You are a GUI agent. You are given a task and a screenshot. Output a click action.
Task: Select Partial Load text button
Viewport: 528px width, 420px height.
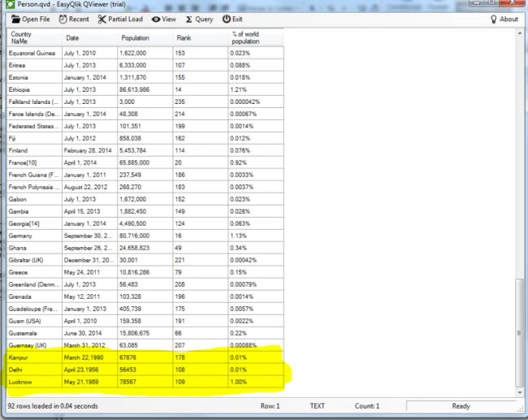pos(125,19)
